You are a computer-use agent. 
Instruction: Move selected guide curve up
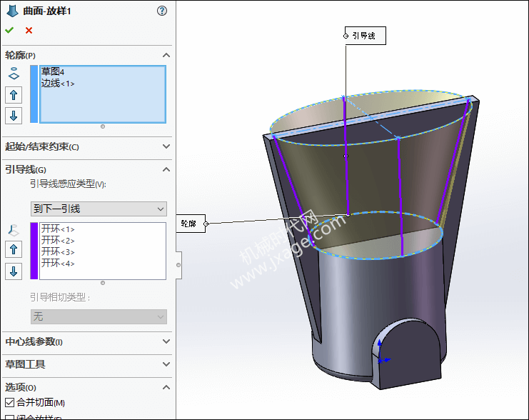[14, 249]
